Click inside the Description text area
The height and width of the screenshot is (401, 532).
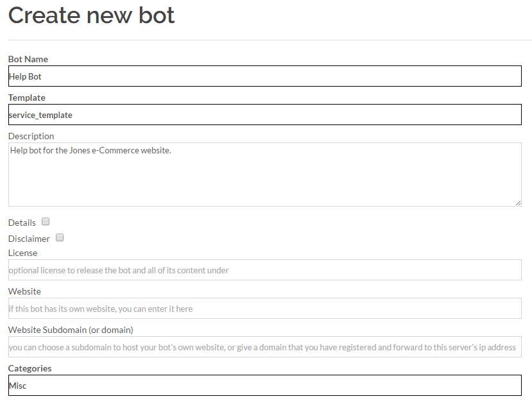point(264,174)
